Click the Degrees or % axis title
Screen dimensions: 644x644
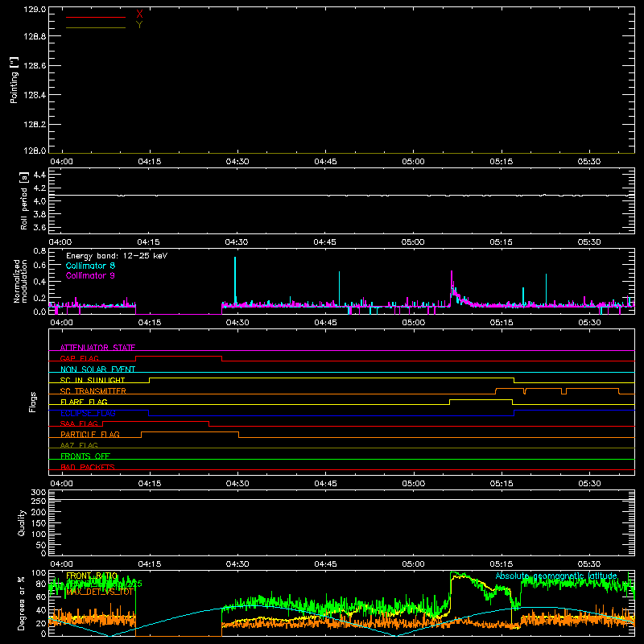pos(21,603)
